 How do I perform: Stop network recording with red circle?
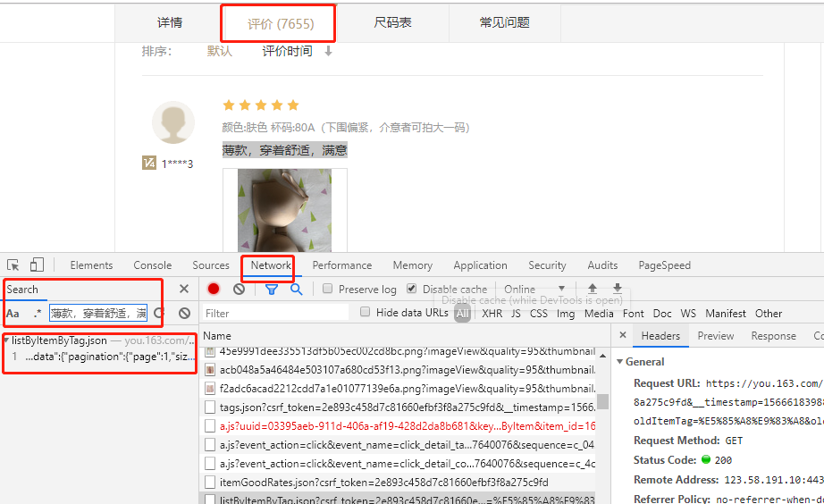pyautogui.click(x=214, y=289)
